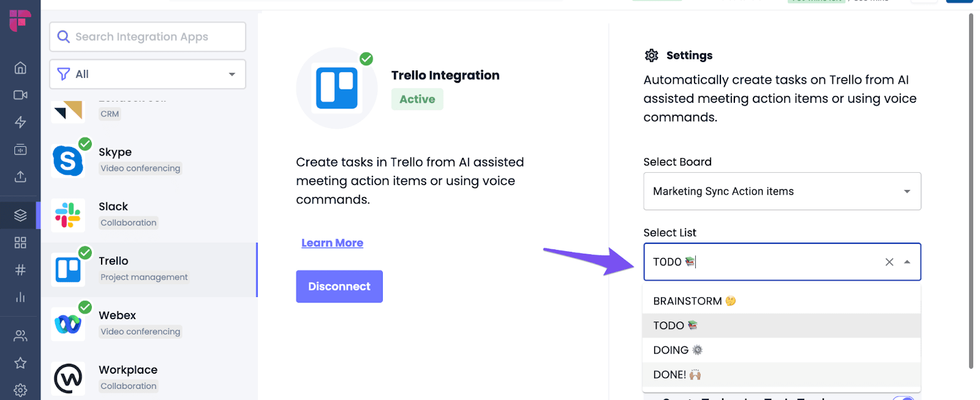980x400 pixels.
Task: Click the Disconnect button
Action: [339, 287]
